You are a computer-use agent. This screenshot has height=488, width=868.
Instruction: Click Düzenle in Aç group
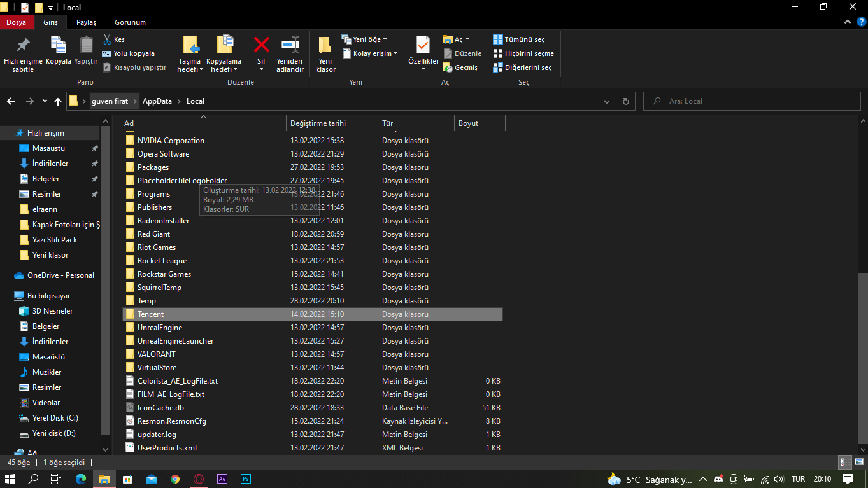(x=462, y=53)
